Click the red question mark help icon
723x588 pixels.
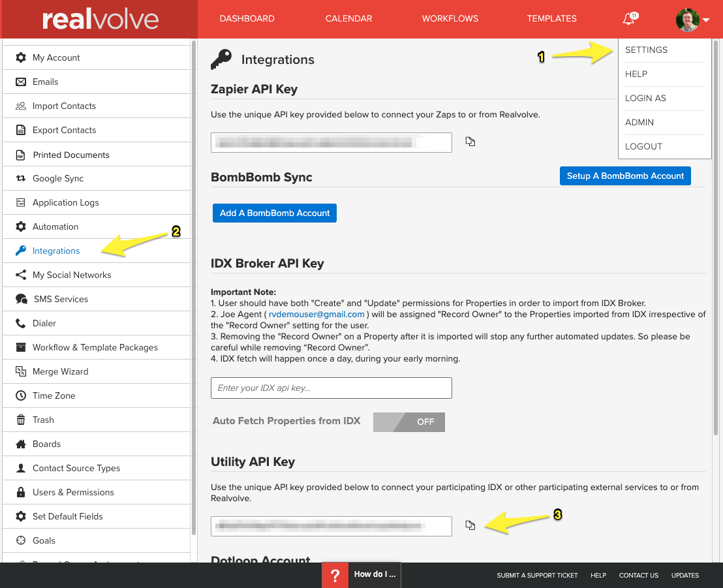(335, 575)
